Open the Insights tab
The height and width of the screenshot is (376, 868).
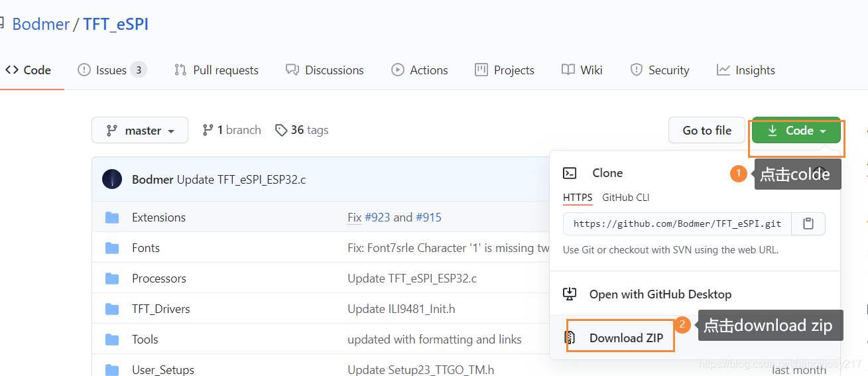point(746,70)
